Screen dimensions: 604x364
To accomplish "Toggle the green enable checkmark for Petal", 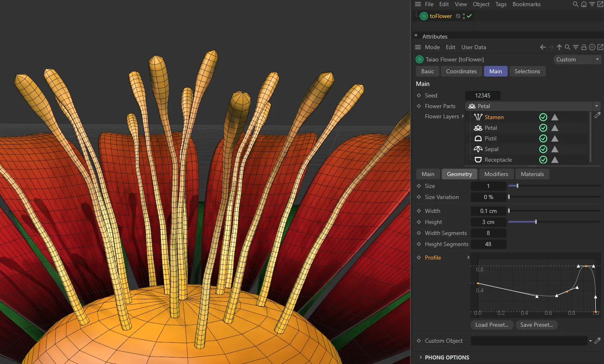I will [543, 128].
